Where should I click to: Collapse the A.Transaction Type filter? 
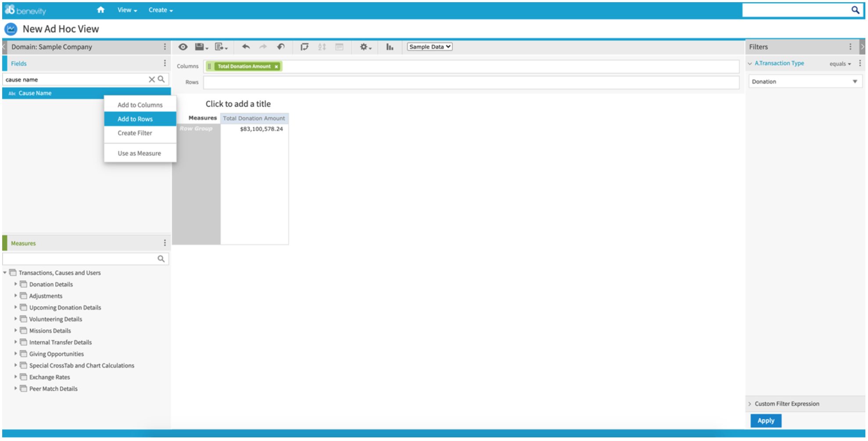[x=750, y=63]
